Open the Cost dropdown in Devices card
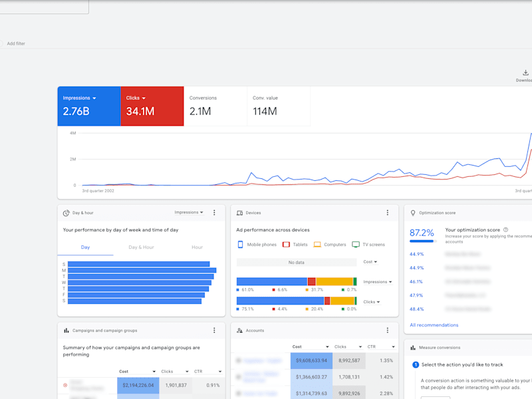Screen dimensions: 532x399 pyautogui.click(x=370, y=262)
